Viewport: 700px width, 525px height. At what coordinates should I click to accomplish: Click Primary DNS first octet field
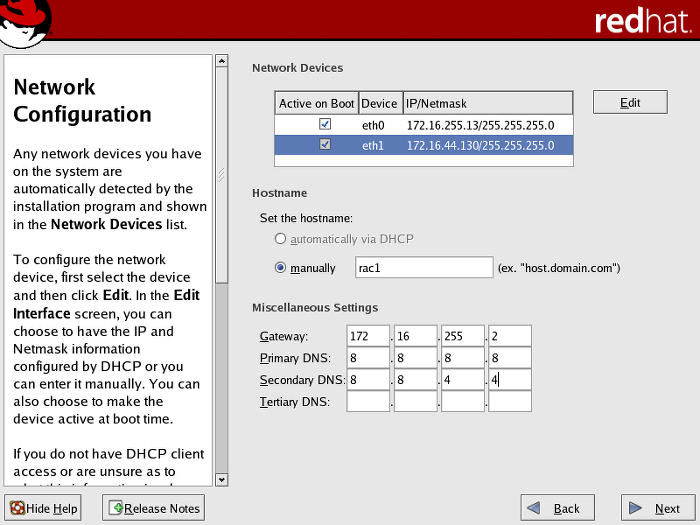[x=368, y=358]
